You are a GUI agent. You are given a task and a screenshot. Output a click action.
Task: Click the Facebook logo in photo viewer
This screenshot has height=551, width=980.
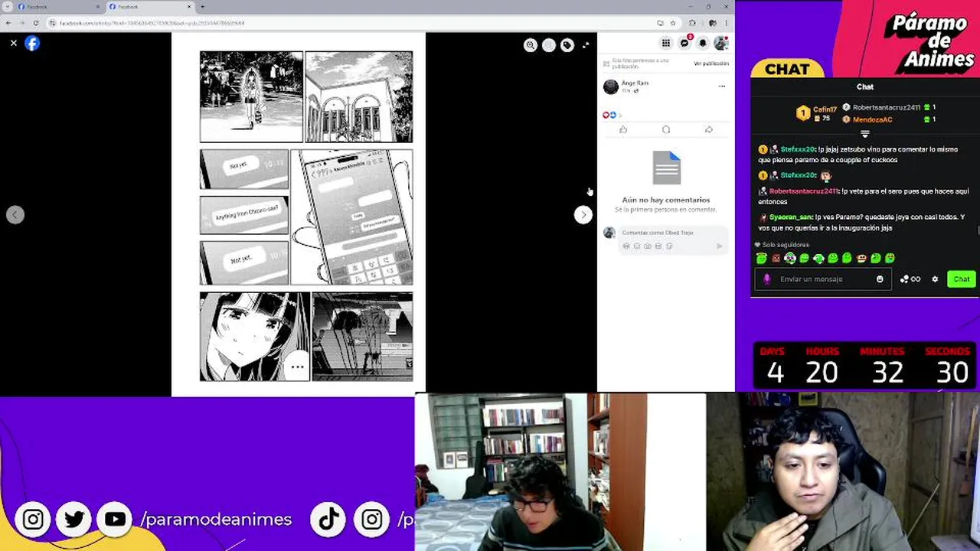[32, 44]
